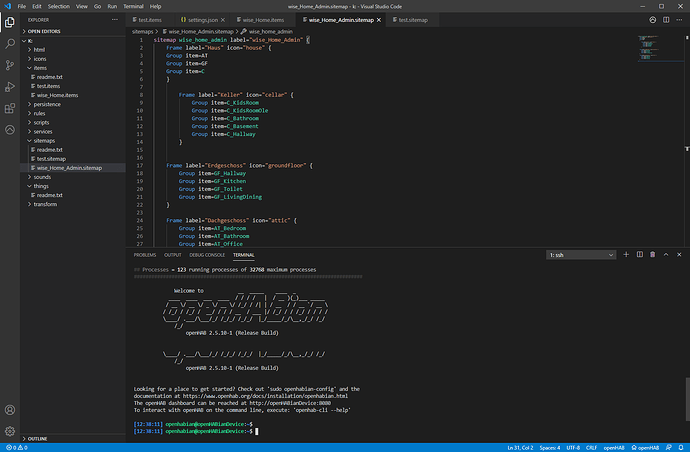
Task: Split the terminal pane
Action: point(640,255)
